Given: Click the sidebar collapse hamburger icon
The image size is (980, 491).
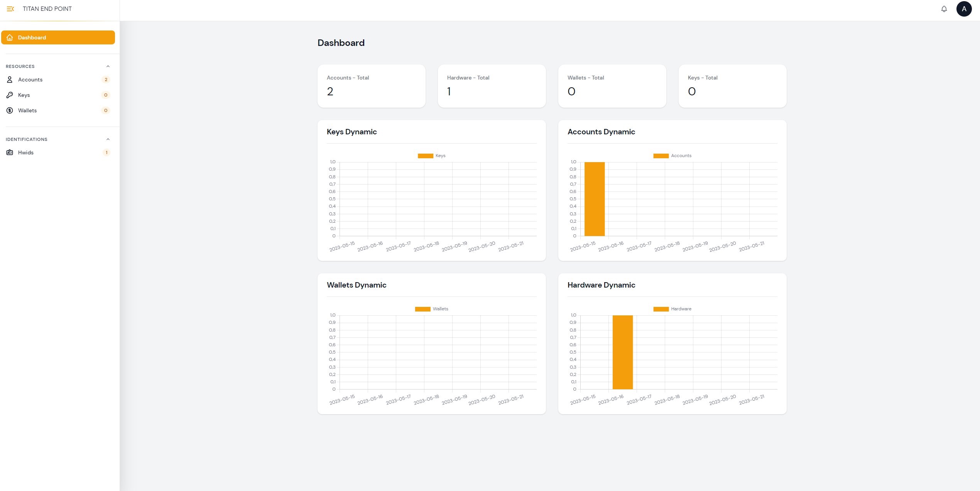Looking at the screenshot, I should (10, 9).
